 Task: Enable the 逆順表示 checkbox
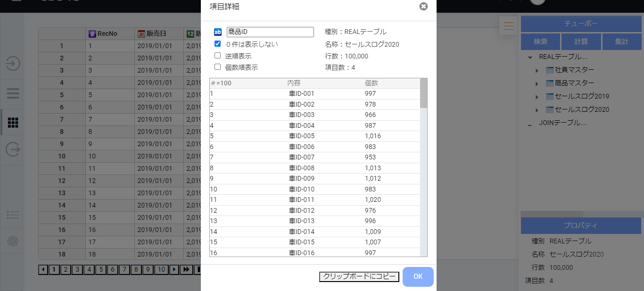217,55
